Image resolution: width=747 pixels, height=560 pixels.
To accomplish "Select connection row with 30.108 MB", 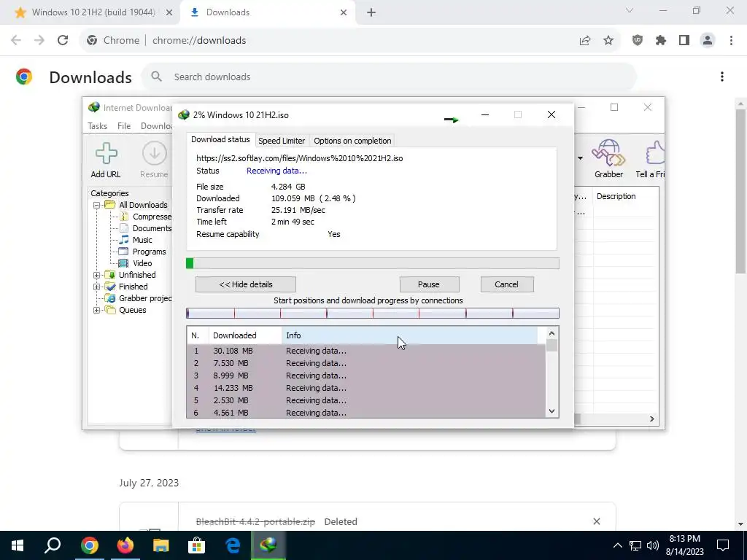I will (x=366, y=351).
